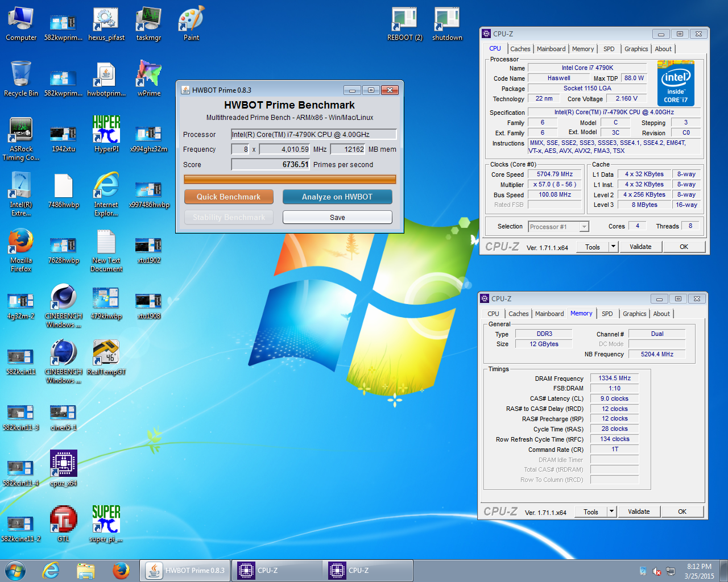Viewport: 728px width, 582px height.
Task: Open Graphics tab in bottom CPU-Z
Action: (x=634, y=314)
